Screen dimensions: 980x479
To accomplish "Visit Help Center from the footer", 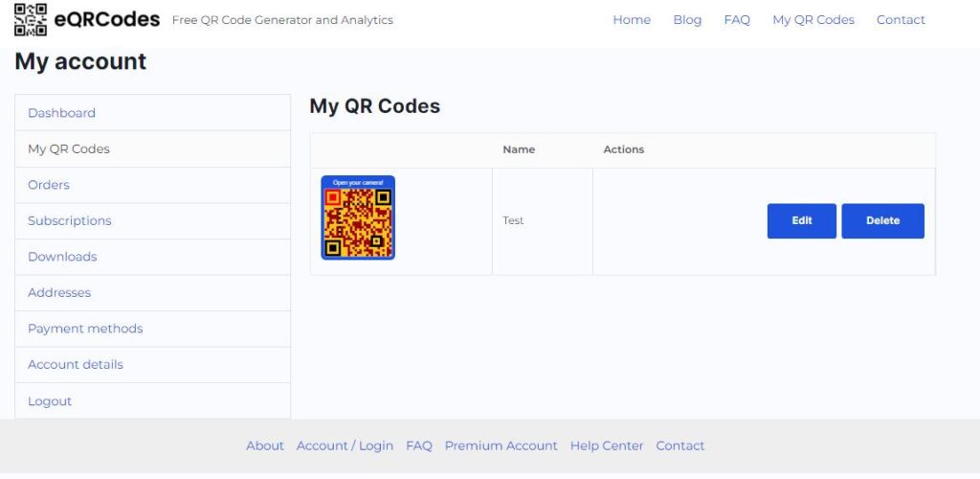I will pos(606,445).
